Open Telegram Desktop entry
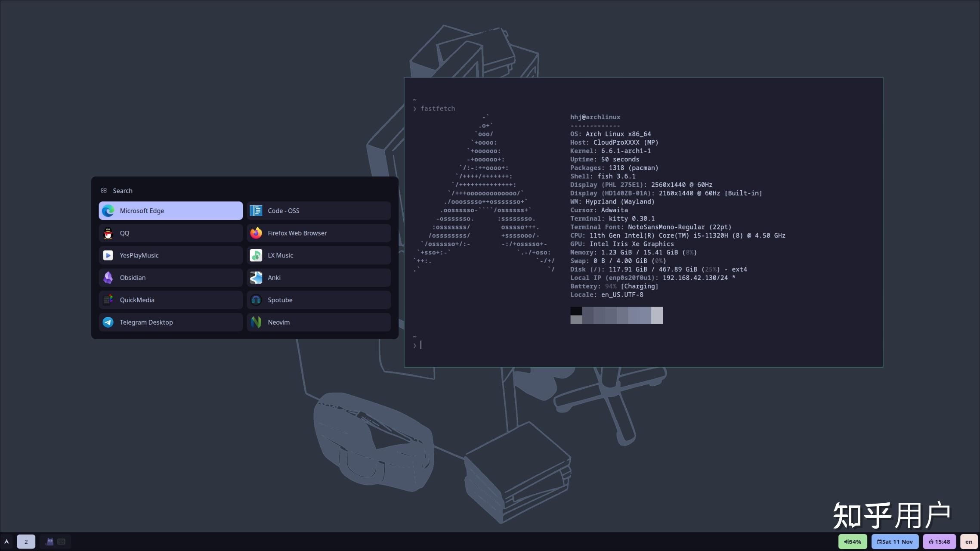This screenshot has width=980, height=551. (x=170, y=322)
